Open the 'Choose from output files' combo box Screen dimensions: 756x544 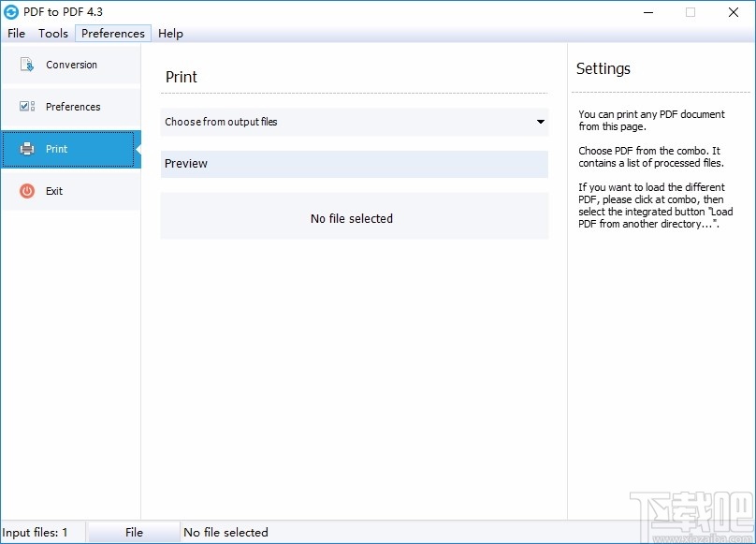point(355,122)
